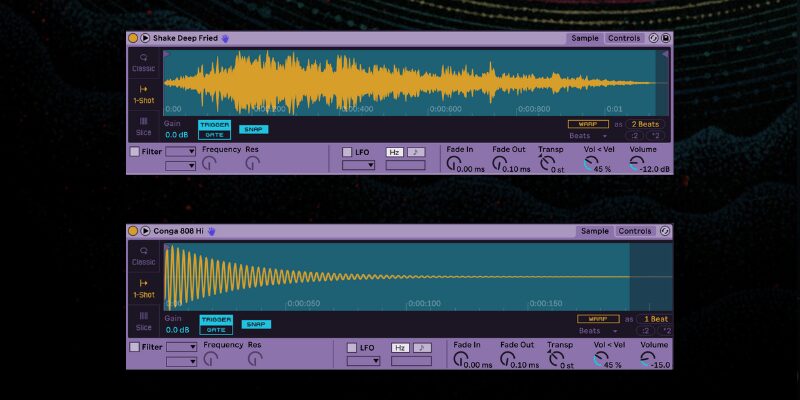Click the save preset icon on Shake Deep Fried

click(x=666, y=38)
